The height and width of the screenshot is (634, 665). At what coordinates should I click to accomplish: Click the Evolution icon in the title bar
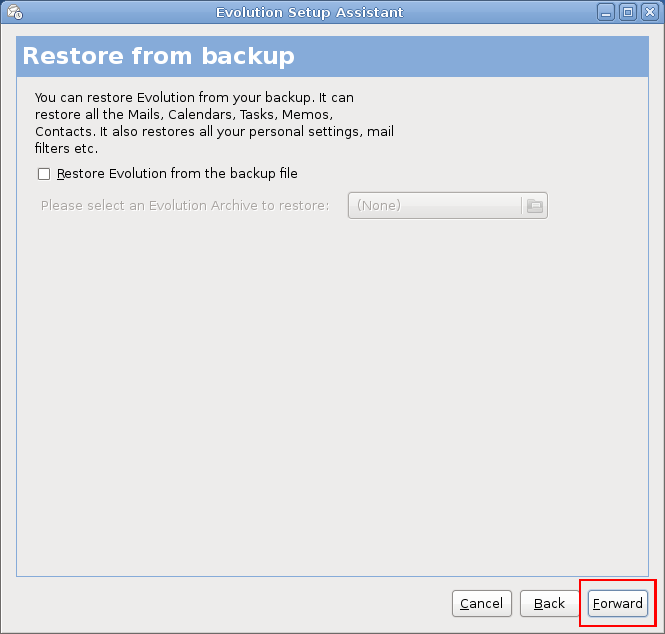point(14,12)
